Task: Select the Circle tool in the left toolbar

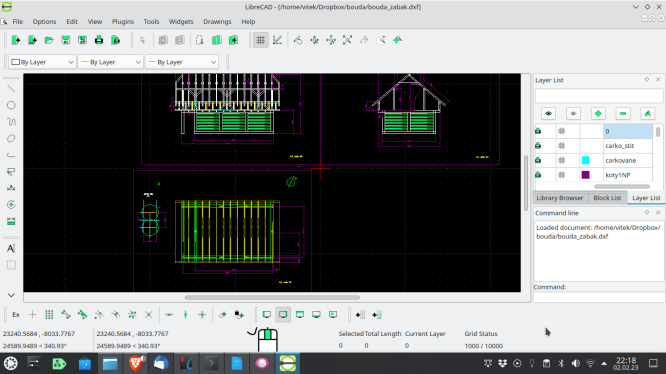Action: (x=11, y=105)
